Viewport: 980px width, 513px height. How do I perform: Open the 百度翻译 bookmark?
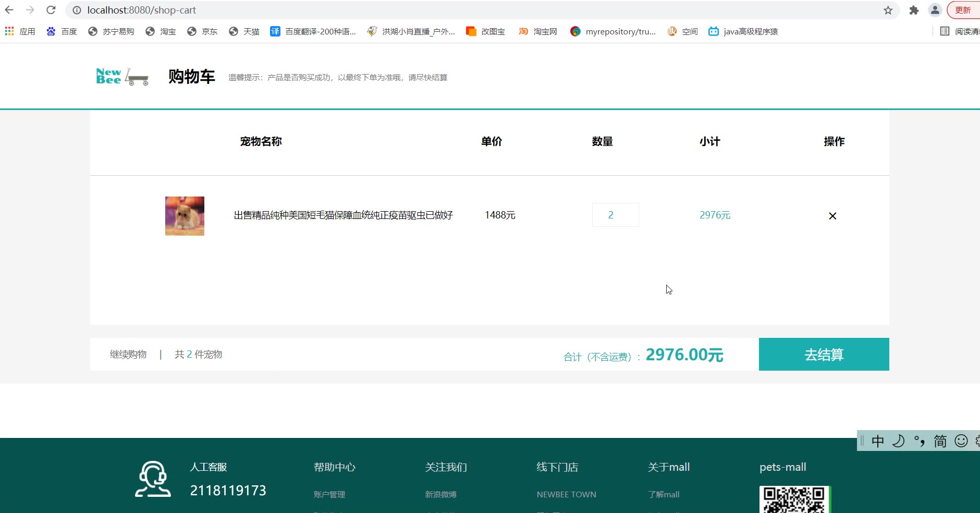pos(313,31)
